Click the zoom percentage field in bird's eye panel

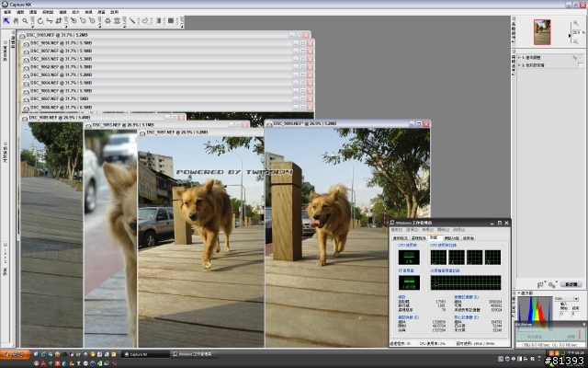pyautogui.click(x=577, y=33)
